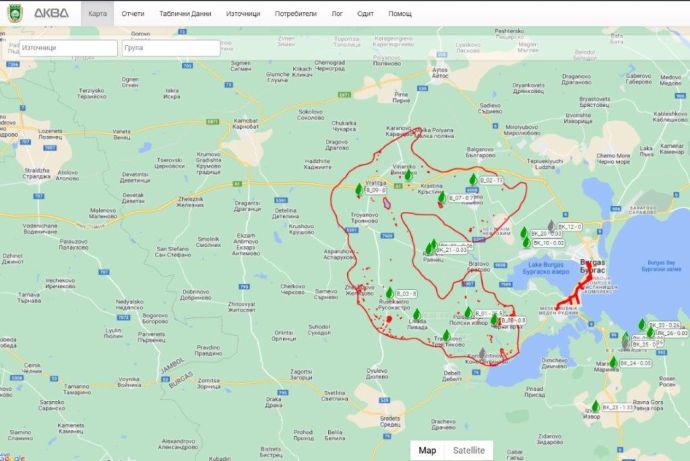Open the Източници filter dropdown
This screenshot has width=690, height=461.
coord(66,48)
